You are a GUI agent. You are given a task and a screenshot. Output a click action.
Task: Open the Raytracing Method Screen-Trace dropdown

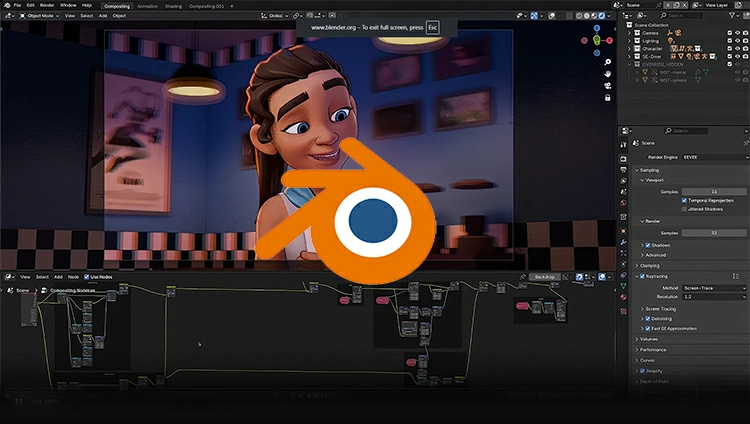click(715, 288)
